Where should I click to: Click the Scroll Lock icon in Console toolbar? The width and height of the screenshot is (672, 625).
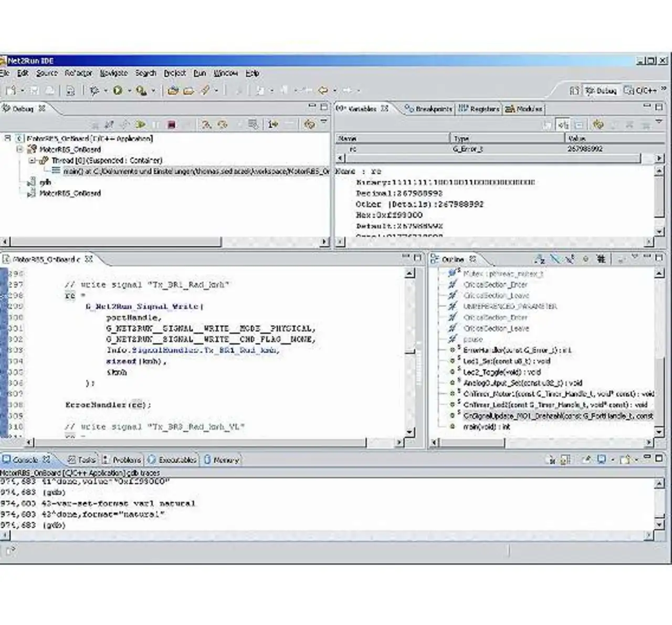[565, 460]
